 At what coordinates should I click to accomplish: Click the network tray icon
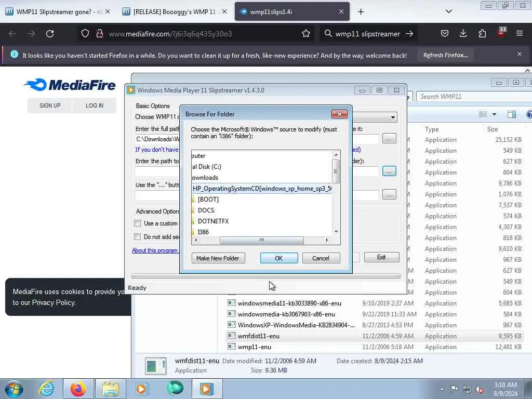[x=467, y=389]
